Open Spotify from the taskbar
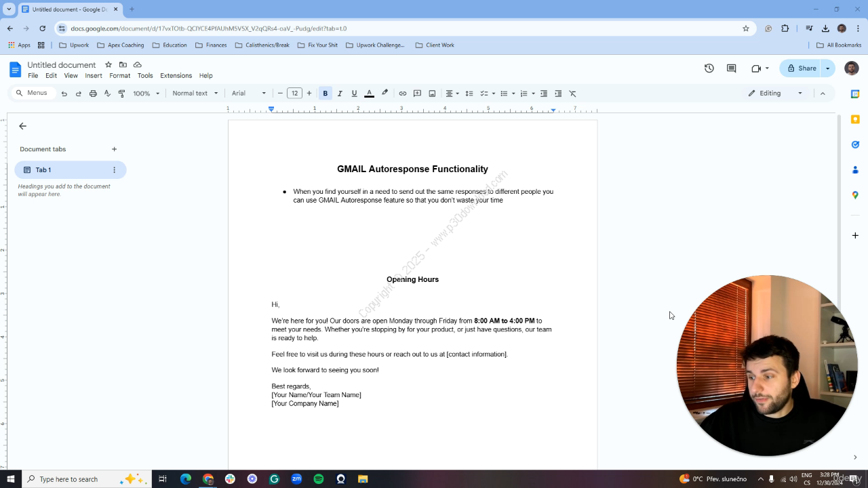Viewport: 868px width, 488px height. click(319, 479)
